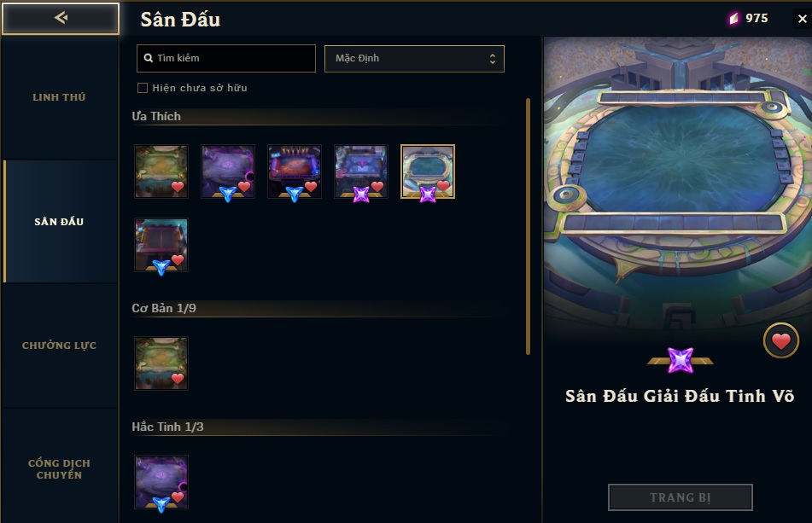Select the arena under Cơ Bản 1/9
812x523 pixels.
(161, 363)
